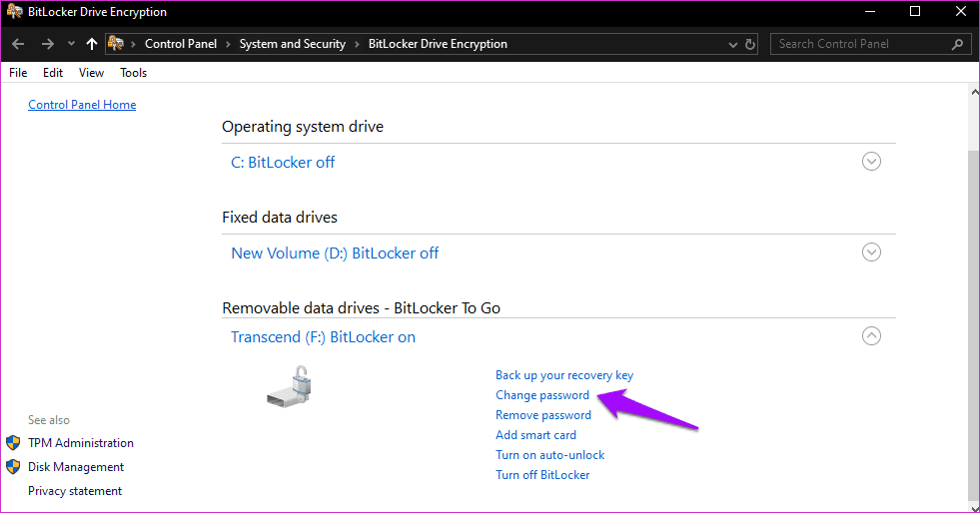Go to Control Panel Home
Viewport: 980px width, 513px height.
(82, 105)
